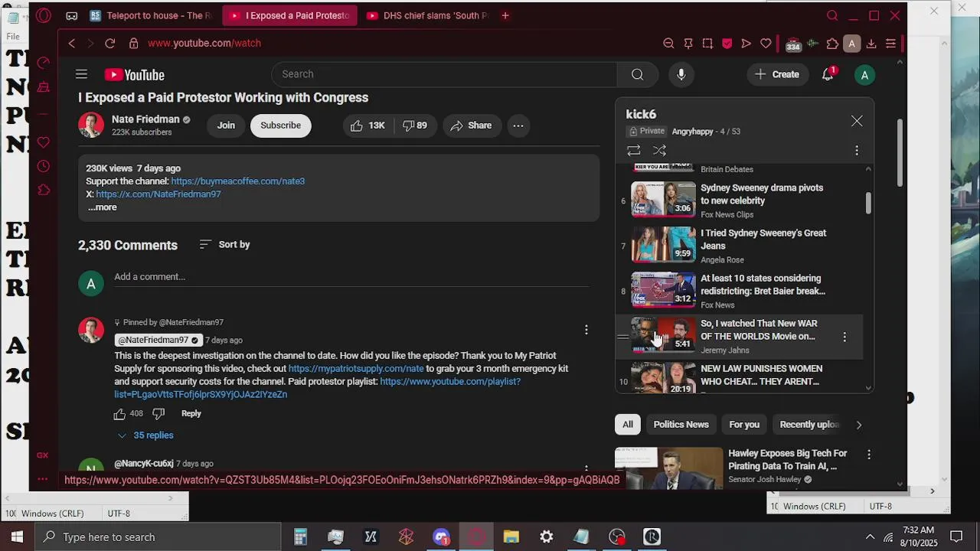Click the YouTube page vertical scrollbar

pyautogui.click(x=900, y=153)
